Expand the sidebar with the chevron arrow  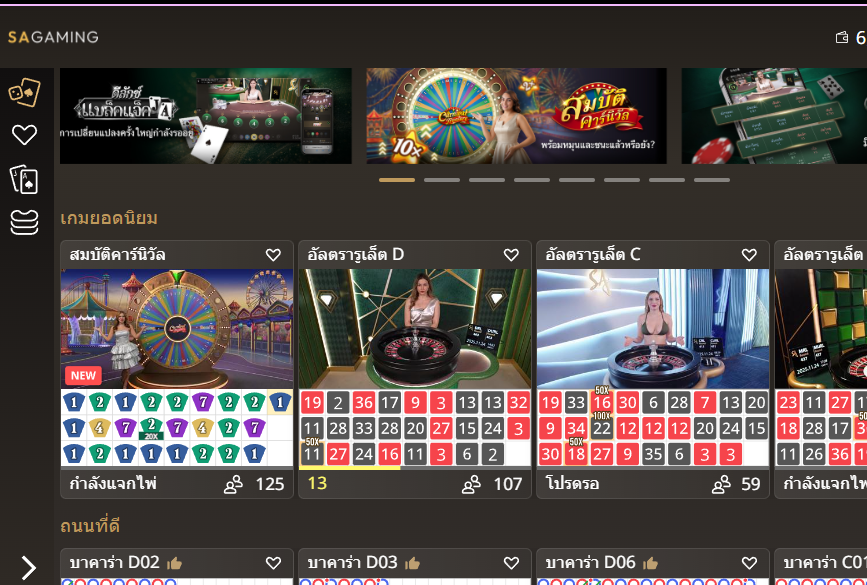[x=28, y=568]
